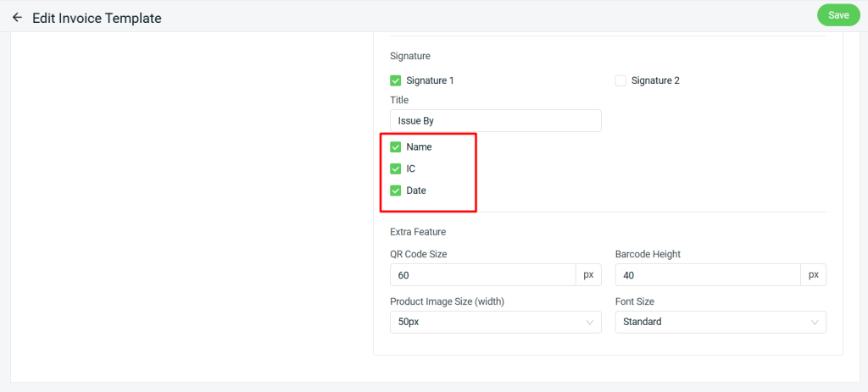Viewport: 868px width, 392px height.
Task: Click the Extra Feature section label
Action: [418, 232]
